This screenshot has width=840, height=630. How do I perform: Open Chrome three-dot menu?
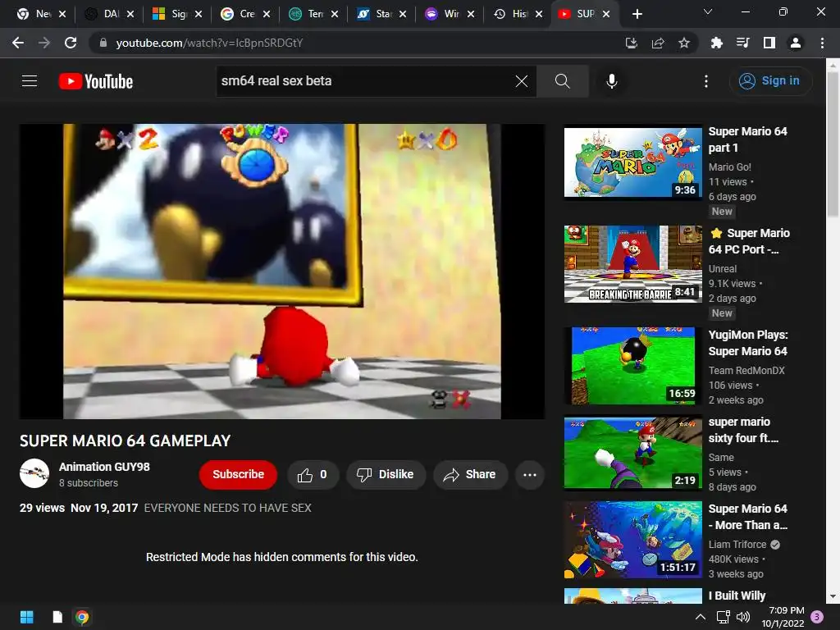822,43
